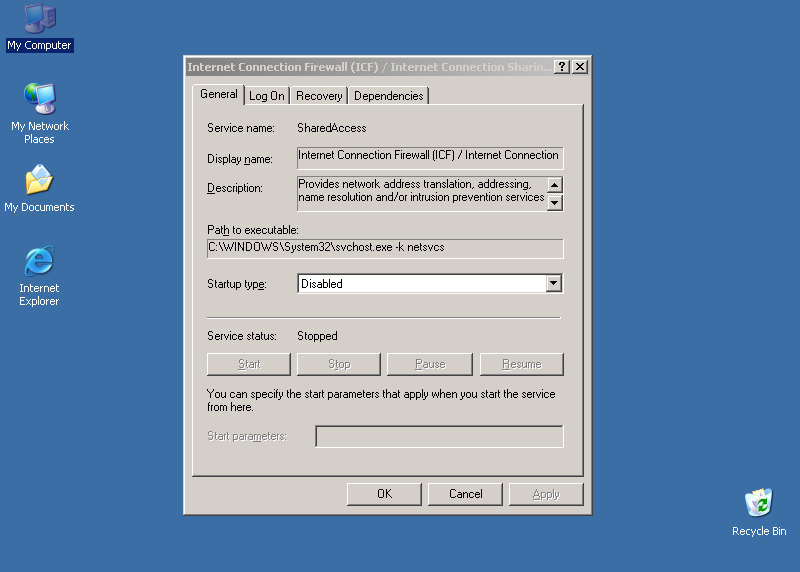Switch to the General tab

coord(218,94)
